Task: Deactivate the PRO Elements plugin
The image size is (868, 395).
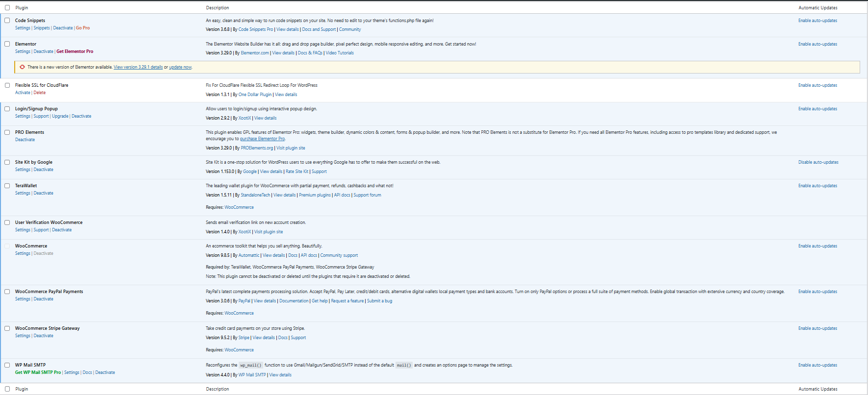Action: pyautogui.click(x=25, y=140)
